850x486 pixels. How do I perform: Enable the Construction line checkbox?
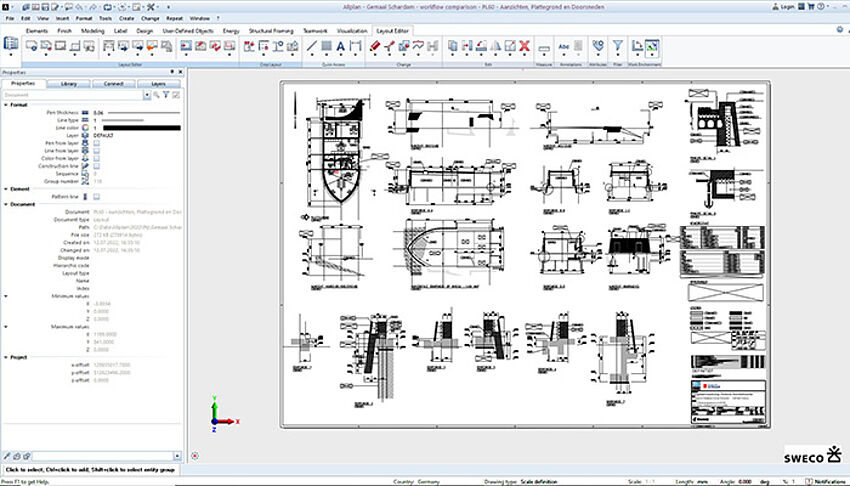(97, 165)
